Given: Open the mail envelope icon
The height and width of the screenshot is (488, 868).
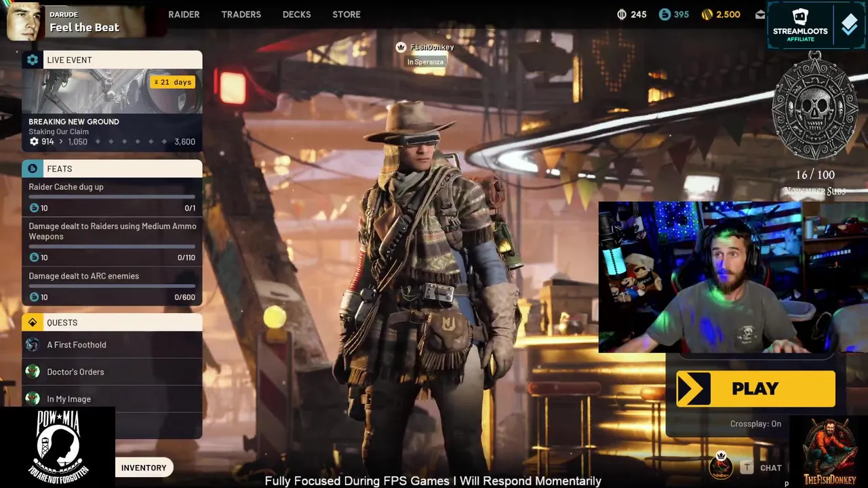Looking at the screenshot, I should [x=760, y=14].
